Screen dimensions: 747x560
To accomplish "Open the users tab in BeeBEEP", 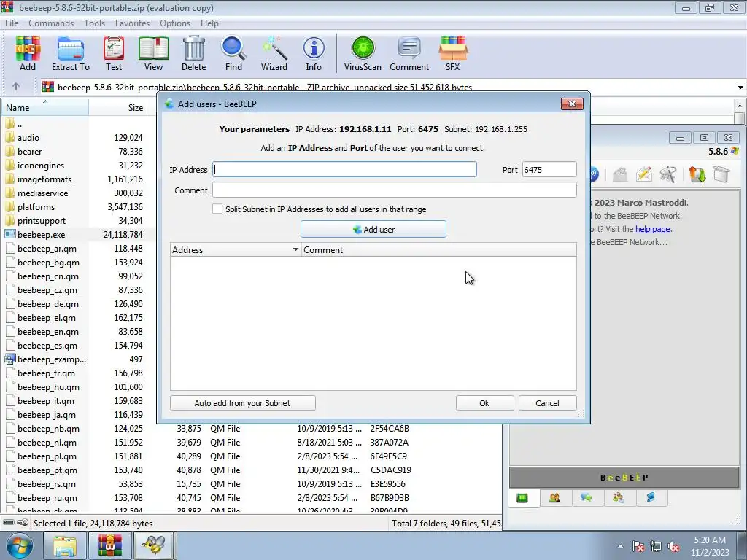I will 554,497.
